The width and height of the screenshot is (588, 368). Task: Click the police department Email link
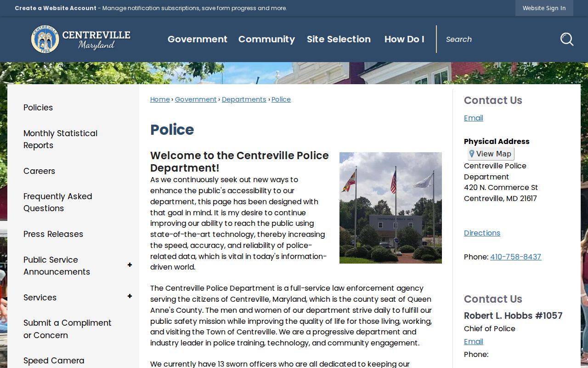tap(473, 118)
